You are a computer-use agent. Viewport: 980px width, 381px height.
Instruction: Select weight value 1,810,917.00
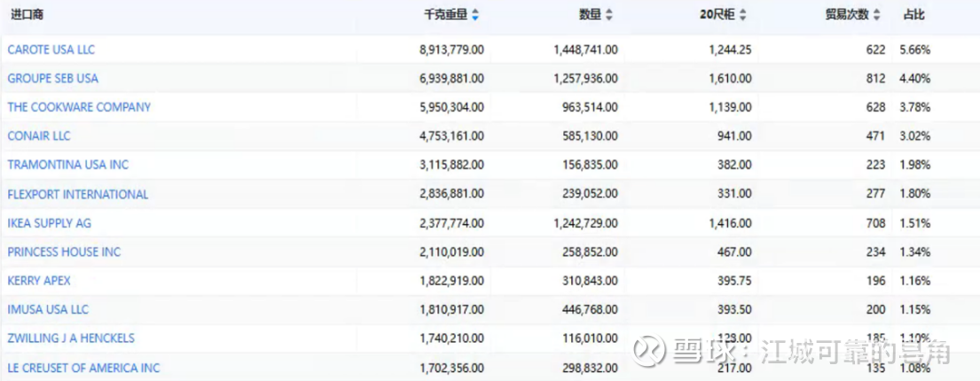coord(451,309)
